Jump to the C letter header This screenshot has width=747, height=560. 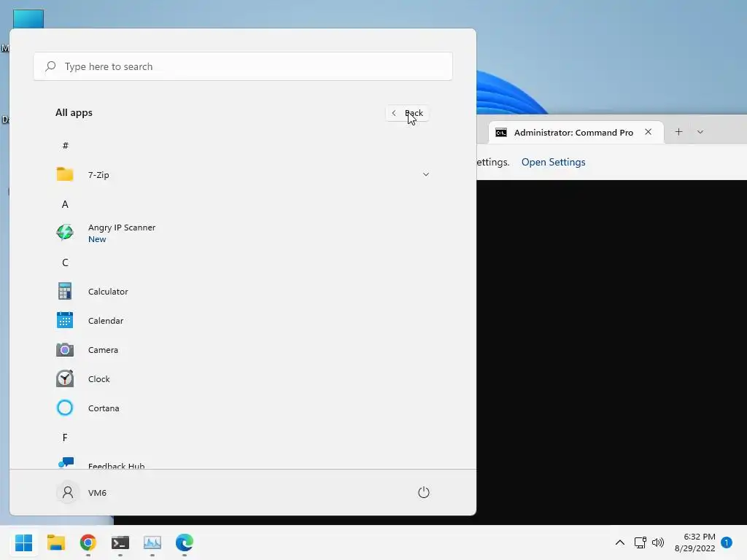pyautogui.click(x=65, y=262)
